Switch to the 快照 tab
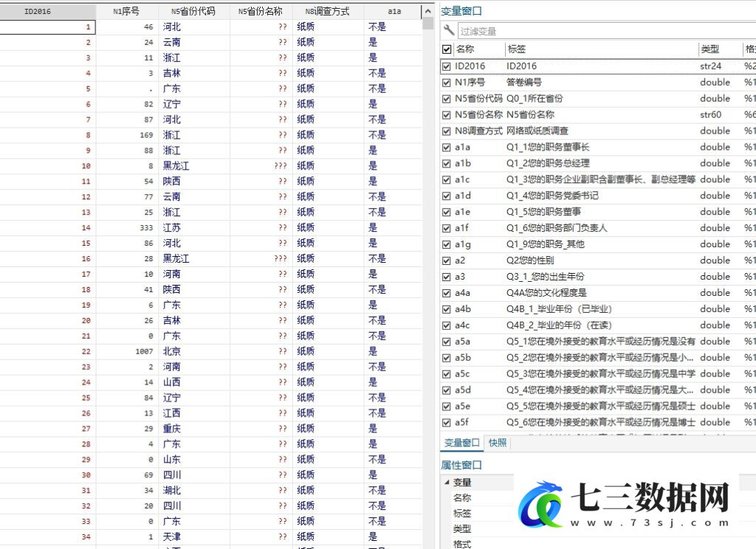The width and height of the screenshot is (756, 549). click(x=498, y=443)
